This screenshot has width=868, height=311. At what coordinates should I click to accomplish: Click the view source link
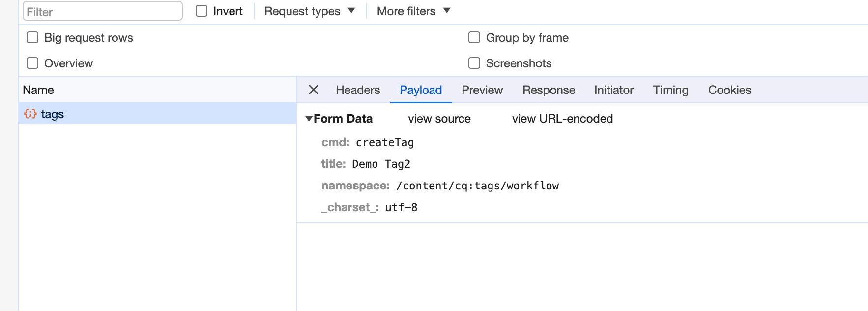tap(439, 119)
